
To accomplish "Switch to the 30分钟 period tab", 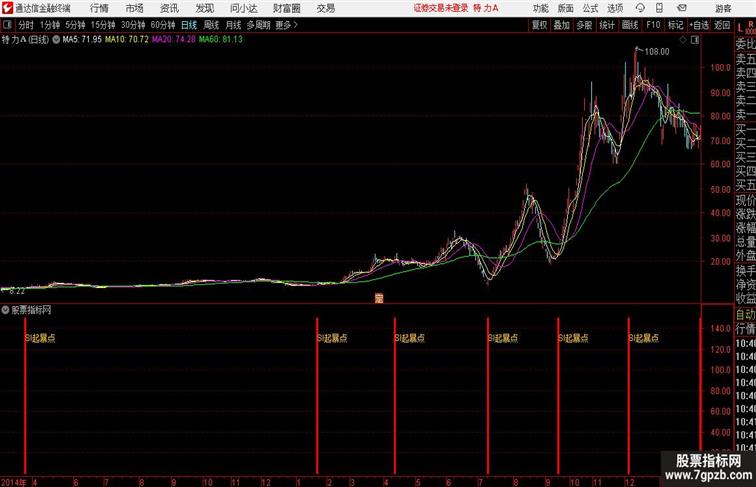I will point(133,25).
